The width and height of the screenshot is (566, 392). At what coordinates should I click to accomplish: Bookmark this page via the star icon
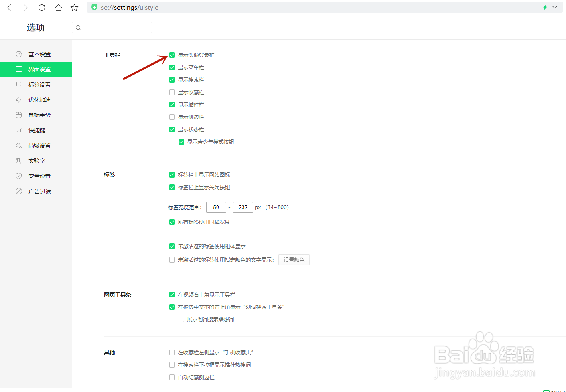(74, 7)
